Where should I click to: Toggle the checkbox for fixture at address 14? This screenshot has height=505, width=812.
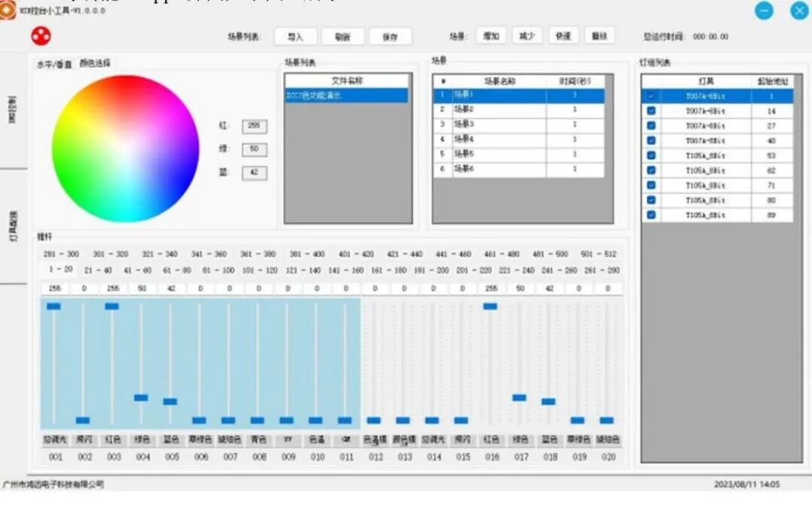(651, 111)
